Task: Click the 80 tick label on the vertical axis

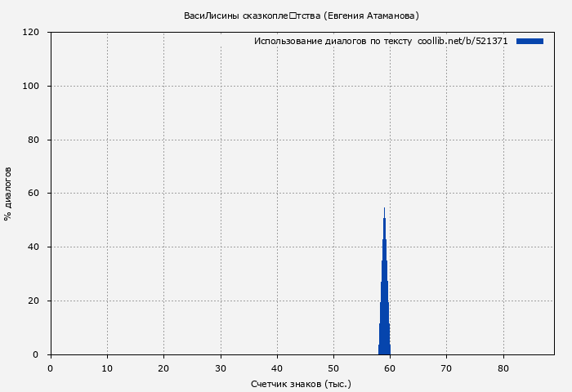Action: [x=35, y=140]
